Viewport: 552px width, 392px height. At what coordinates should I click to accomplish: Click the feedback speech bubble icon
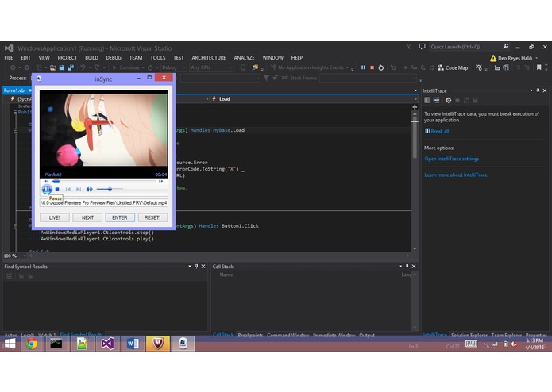tap(422, 47)
